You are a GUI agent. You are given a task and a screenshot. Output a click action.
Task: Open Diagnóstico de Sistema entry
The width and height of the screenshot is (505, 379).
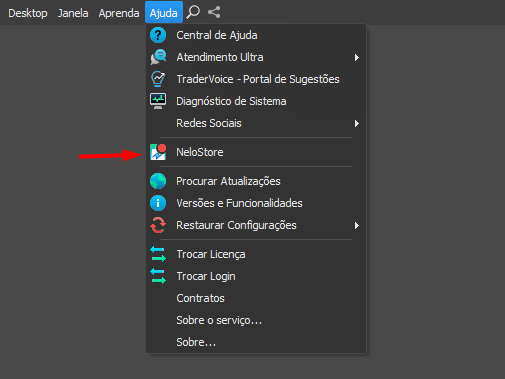(x=256, y=101)
